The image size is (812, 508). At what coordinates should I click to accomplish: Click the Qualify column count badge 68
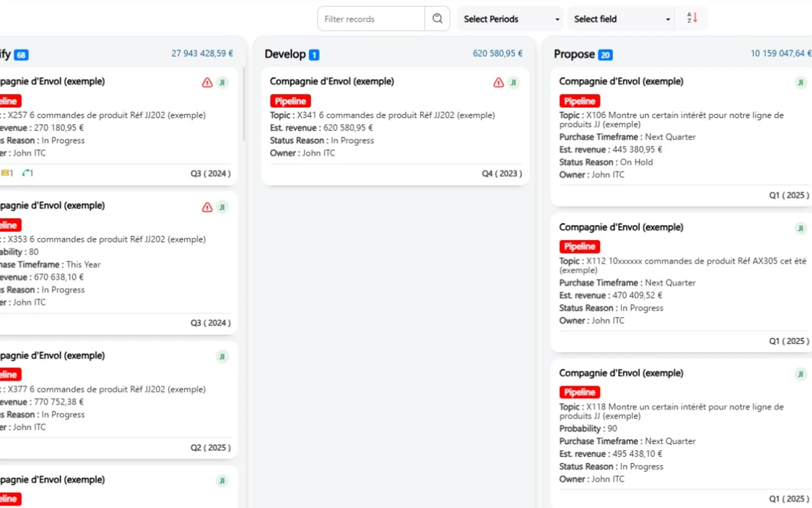pyautogui.click(x=21, y=55)
